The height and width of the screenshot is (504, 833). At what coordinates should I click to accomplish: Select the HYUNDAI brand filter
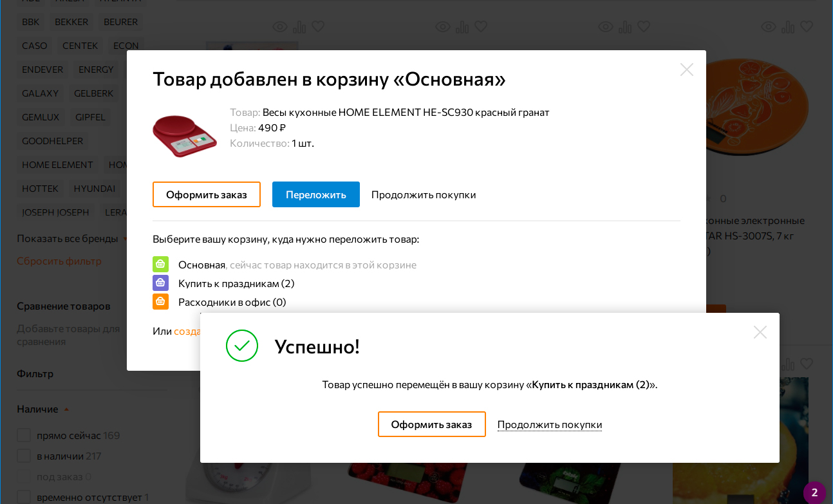(95, 189)
